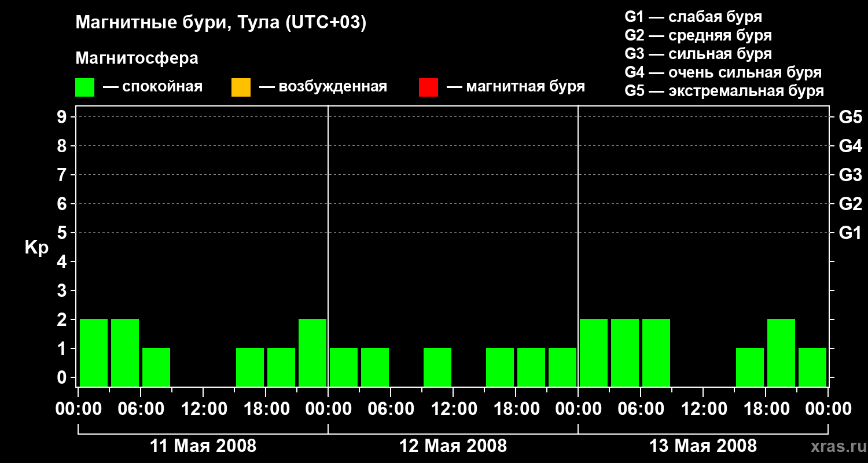The height and width of the screenshot is (463, 868).
Task: Click the 'G4' label on the right axis
Action: coord(851,146)
